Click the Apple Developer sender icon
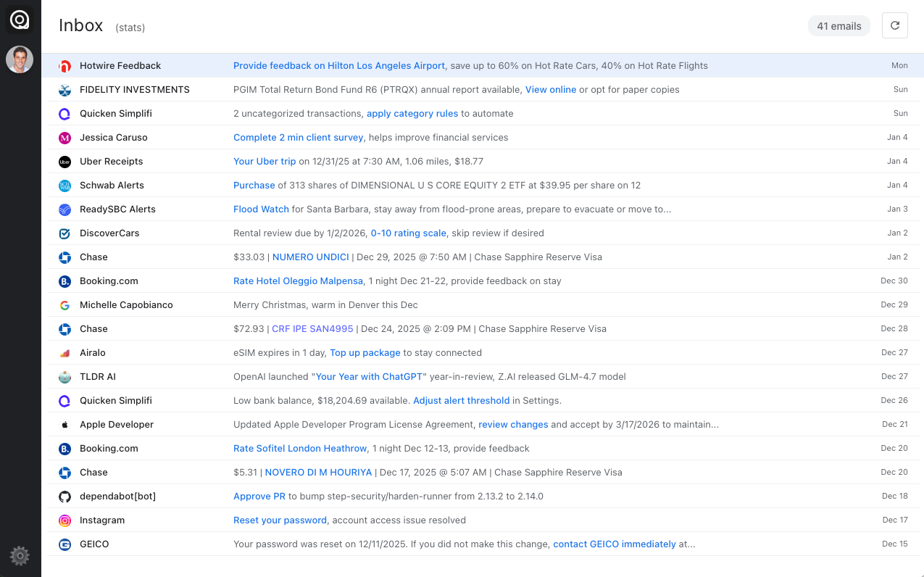 (x=64, y=424)
